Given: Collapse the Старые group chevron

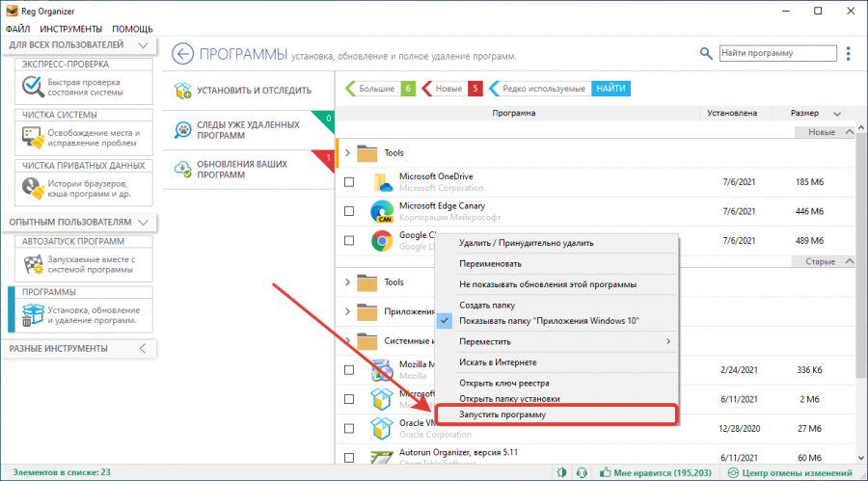Looking at the screenshot, I should coord(849,261).
